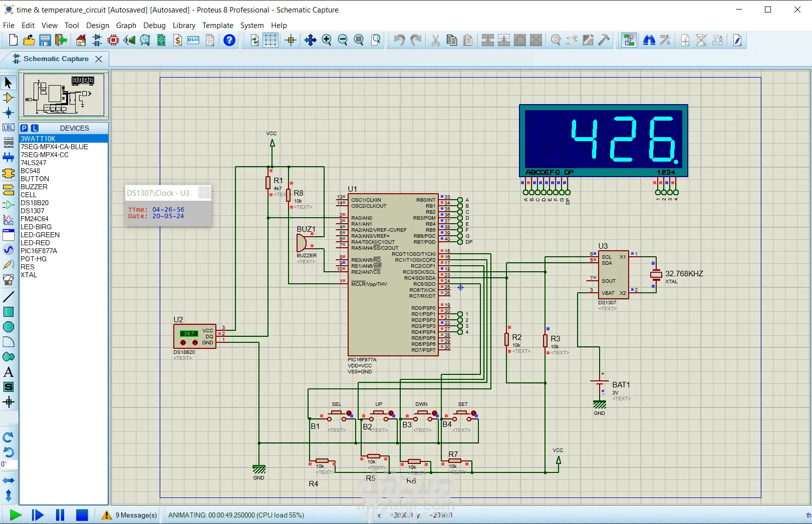Open library manager with L button
The width and height of the screenshot is (812, 524).
pos(35,128)
